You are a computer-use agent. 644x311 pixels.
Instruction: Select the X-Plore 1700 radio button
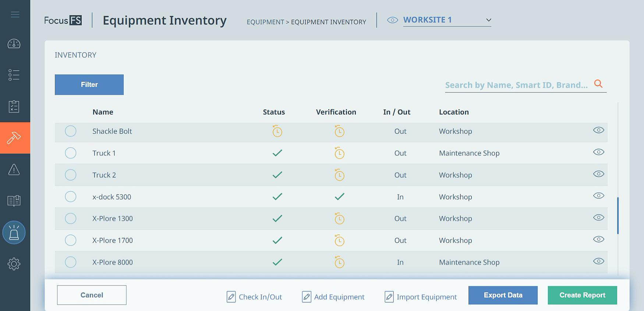(x=70, y=240)
